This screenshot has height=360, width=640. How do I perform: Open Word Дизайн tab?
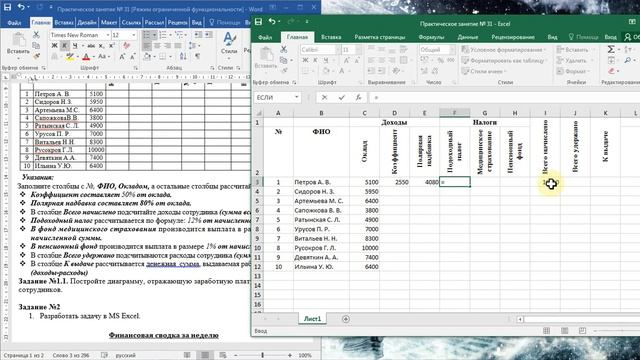tap(87, 23)
